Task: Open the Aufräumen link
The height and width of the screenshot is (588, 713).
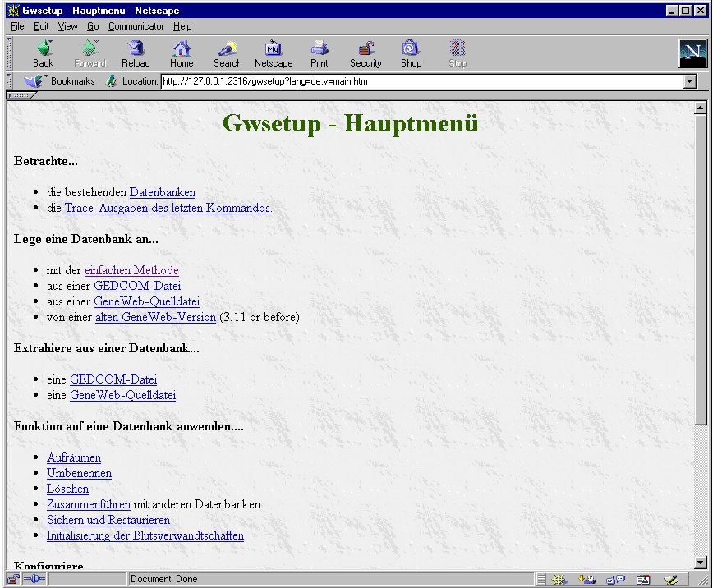Action: 74,457
